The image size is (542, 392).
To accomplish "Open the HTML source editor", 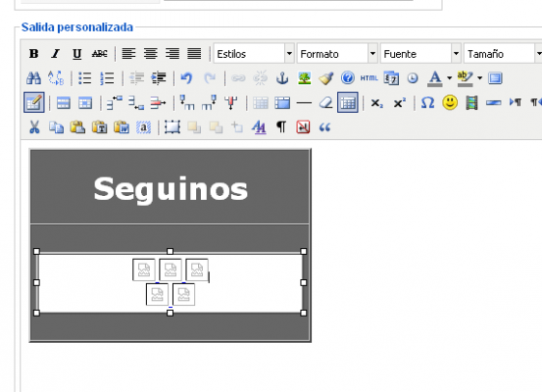I will [370, 78].
